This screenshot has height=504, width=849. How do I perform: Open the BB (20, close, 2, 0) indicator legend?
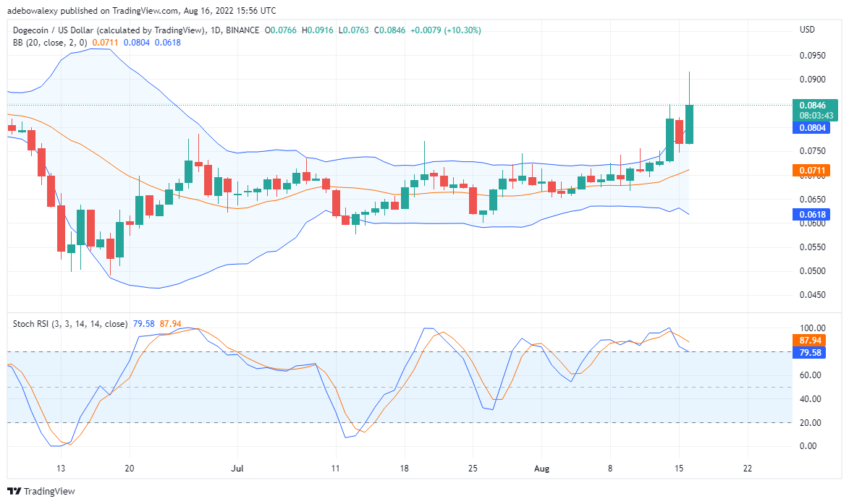pyautogui.click(x=50, y=42)
